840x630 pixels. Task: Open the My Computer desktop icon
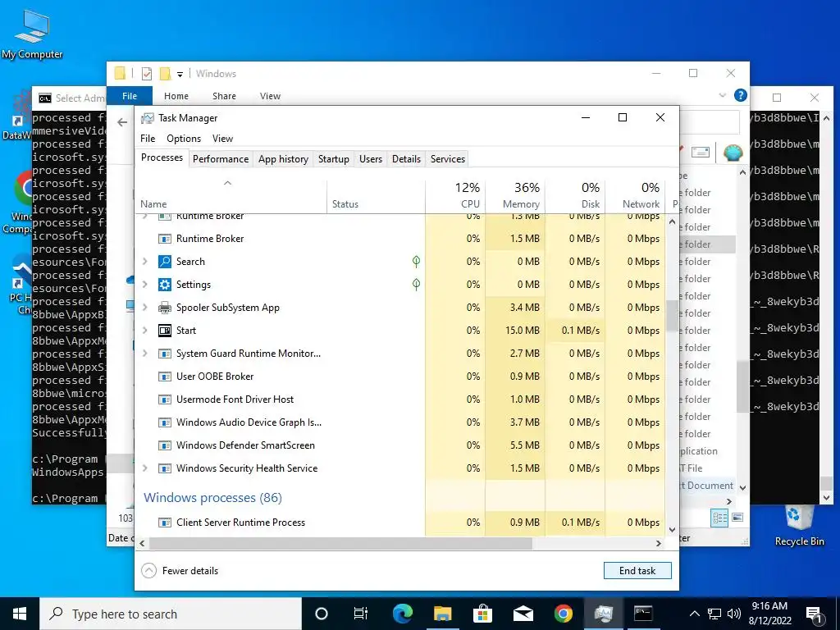click(32, 34)
